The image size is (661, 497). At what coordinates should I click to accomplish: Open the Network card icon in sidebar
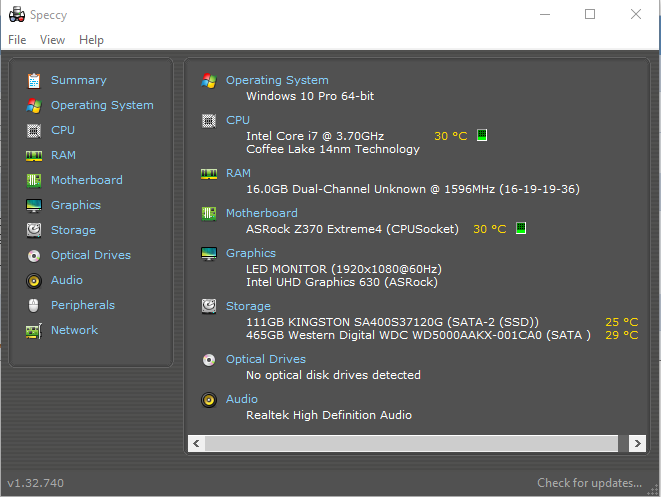point(34,330)
